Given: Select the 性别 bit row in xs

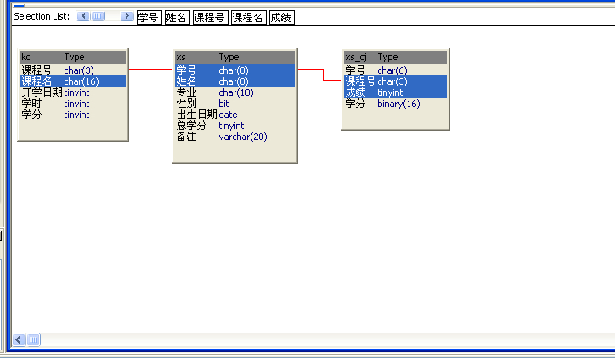Looking at the screenshot, I should [234, 104].
